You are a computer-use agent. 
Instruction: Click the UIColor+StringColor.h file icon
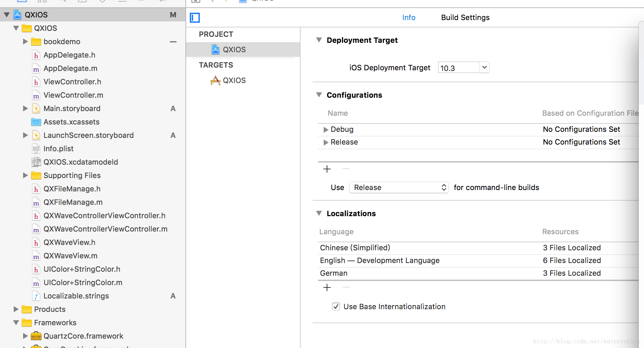point(36,269)
